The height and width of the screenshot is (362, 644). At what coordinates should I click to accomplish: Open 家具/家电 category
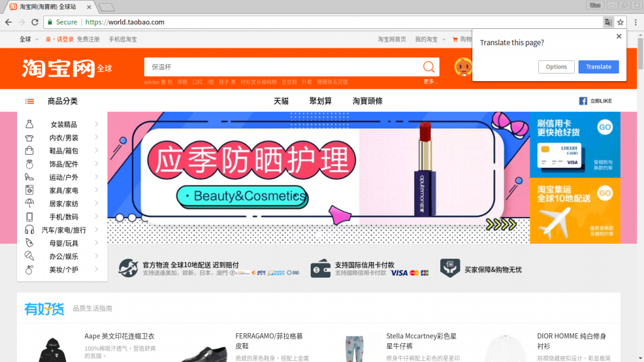[64, 190]
